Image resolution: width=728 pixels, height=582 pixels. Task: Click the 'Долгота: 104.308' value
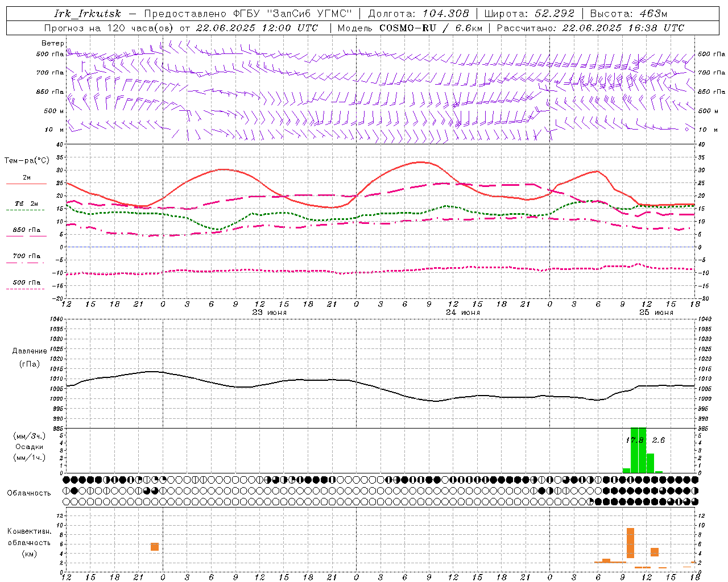pos(419,14)
